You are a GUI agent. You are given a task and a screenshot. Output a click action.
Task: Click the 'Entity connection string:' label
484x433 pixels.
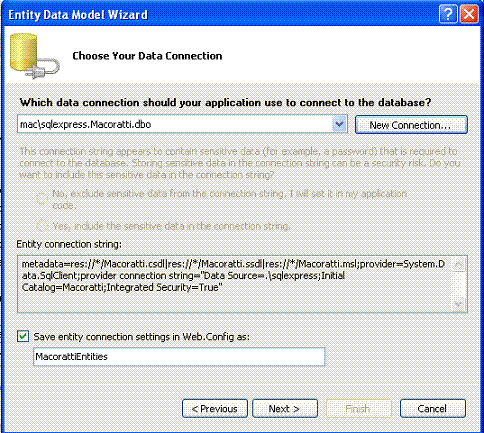(69, 244)
